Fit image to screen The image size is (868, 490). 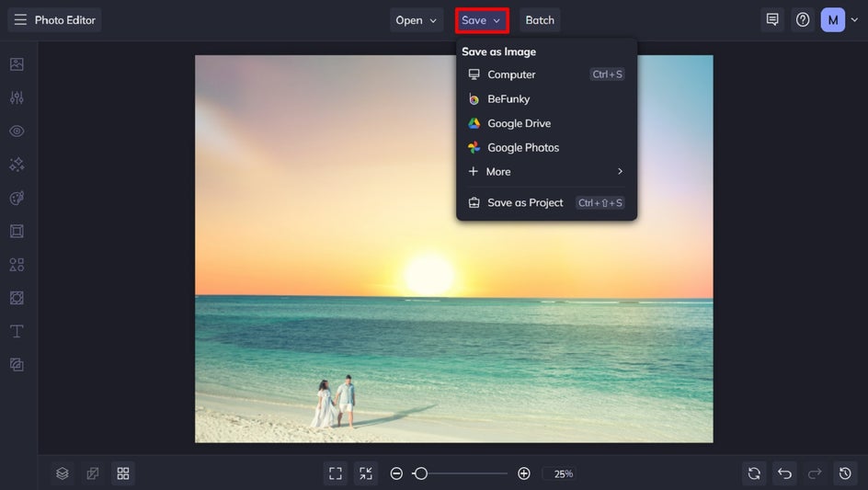[336, 473]
